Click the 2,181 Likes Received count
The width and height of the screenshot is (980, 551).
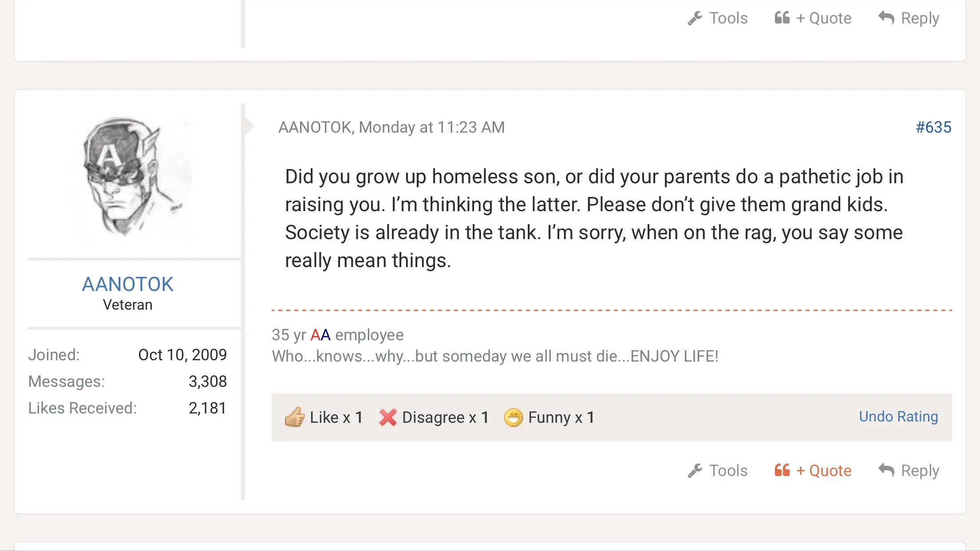point(207,408)
